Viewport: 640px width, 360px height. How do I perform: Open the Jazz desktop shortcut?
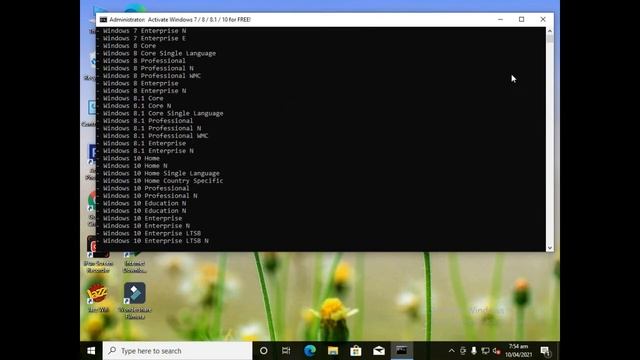pos(98,298)
